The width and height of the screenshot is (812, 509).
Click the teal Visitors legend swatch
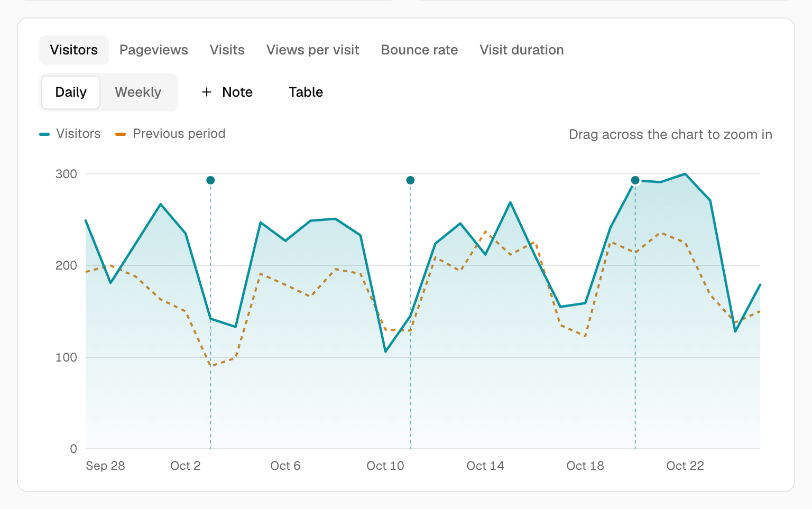coord(44,134)
